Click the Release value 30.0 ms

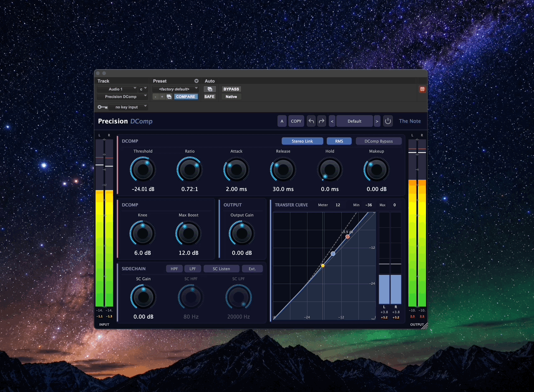click(x=283, y=189)
